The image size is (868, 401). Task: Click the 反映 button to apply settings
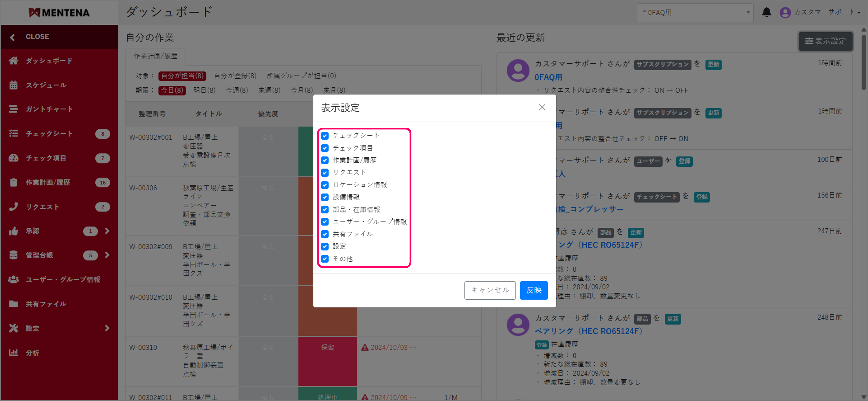pos(534,290)
